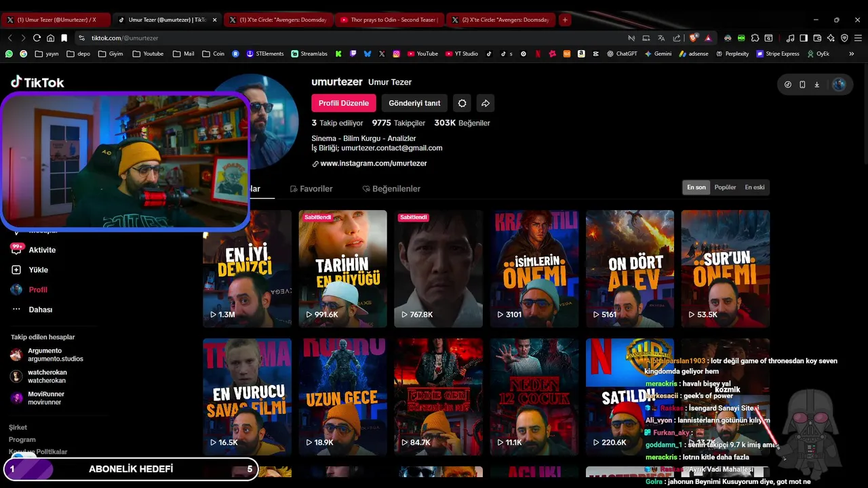Switch to first X Umur Tezer tab
The image size is (868, 488).
(x=55, y=20)
